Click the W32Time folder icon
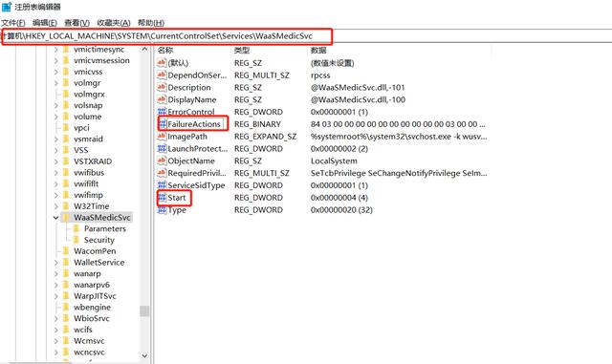The width and height of the screenshot is (612, 364). (66, 206)
